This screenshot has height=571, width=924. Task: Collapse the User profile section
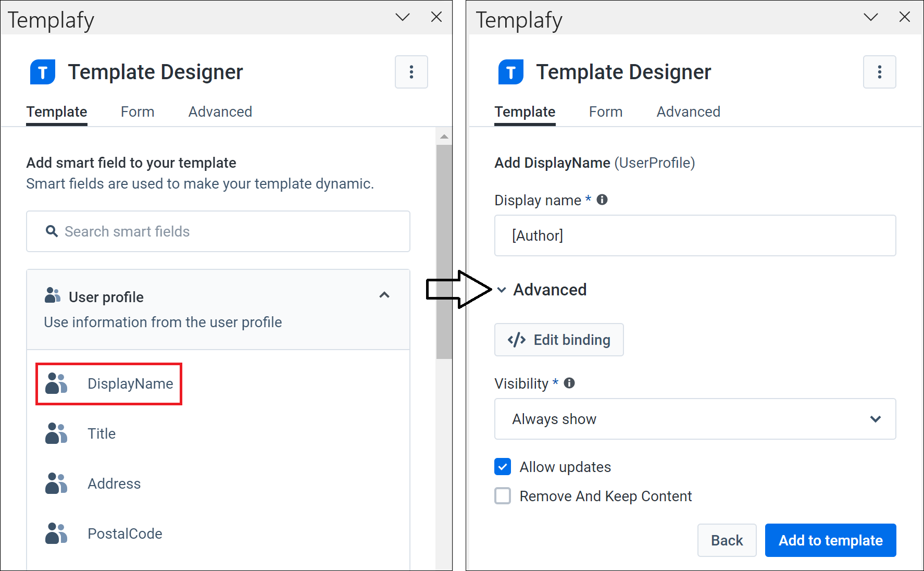384,295
